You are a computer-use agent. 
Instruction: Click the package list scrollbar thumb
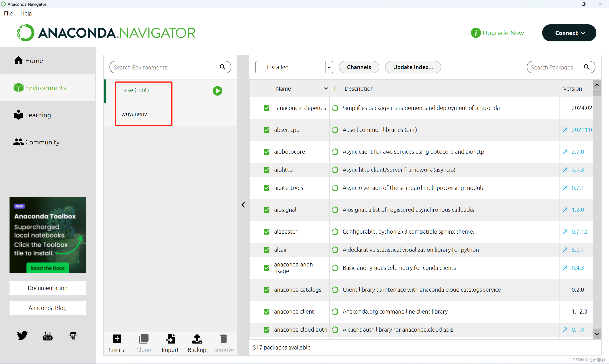[597, 93]
